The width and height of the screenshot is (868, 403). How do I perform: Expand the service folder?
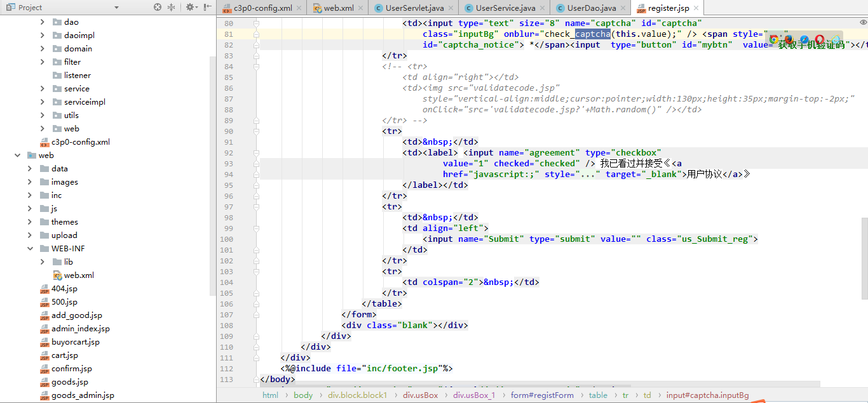pyautogui.click(x=43, y=88)
